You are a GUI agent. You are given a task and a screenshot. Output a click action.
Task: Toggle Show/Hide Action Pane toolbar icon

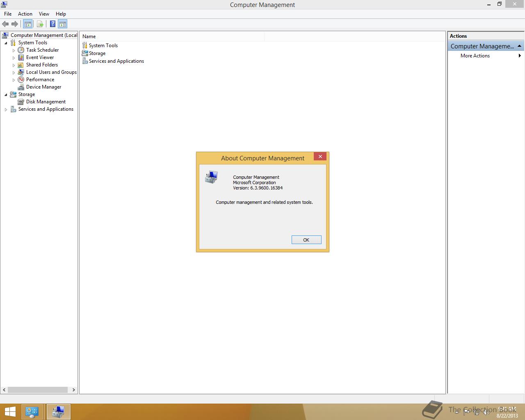pyautogui.click(x=62, y=24)
